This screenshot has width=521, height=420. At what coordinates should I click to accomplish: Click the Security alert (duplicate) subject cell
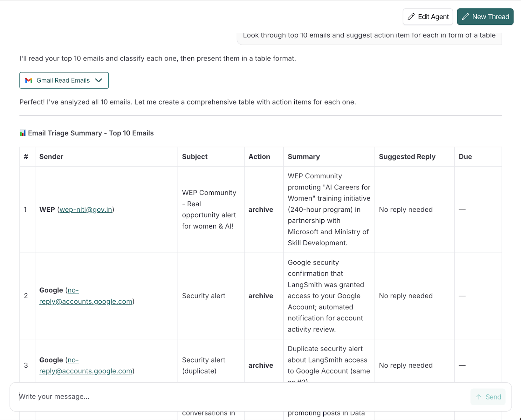click(x=204, y=365)
